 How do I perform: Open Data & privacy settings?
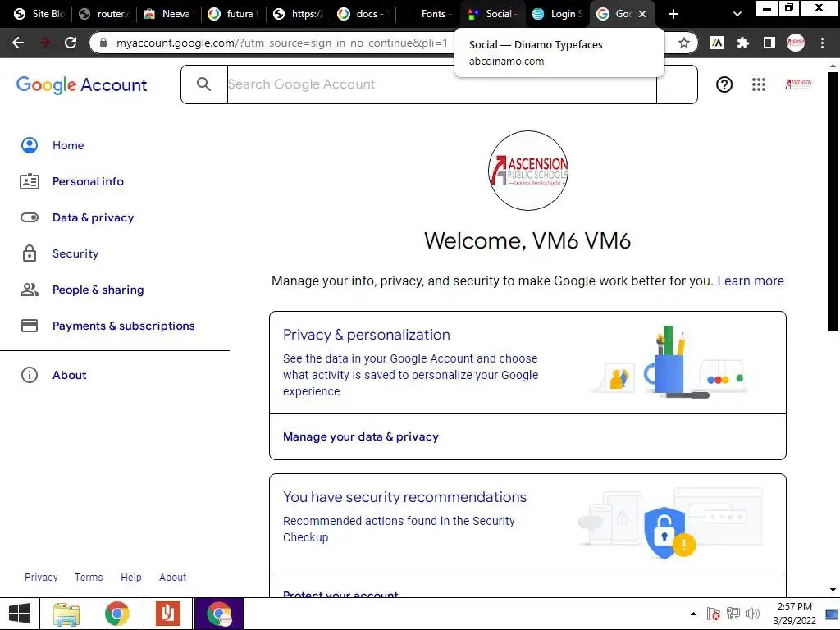(x=94, y=217)
